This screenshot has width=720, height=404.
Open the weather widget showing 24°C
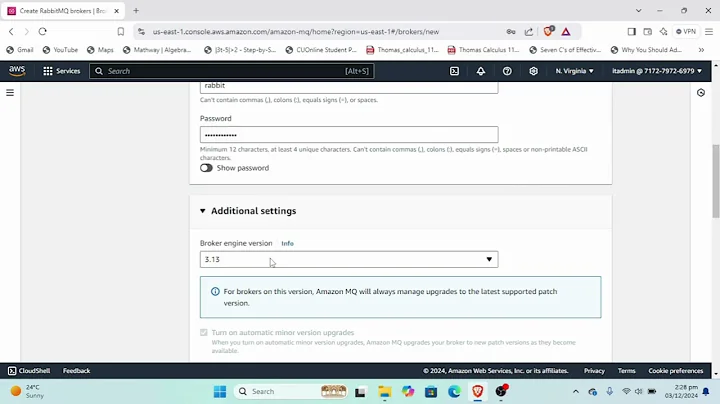point(28,392)
